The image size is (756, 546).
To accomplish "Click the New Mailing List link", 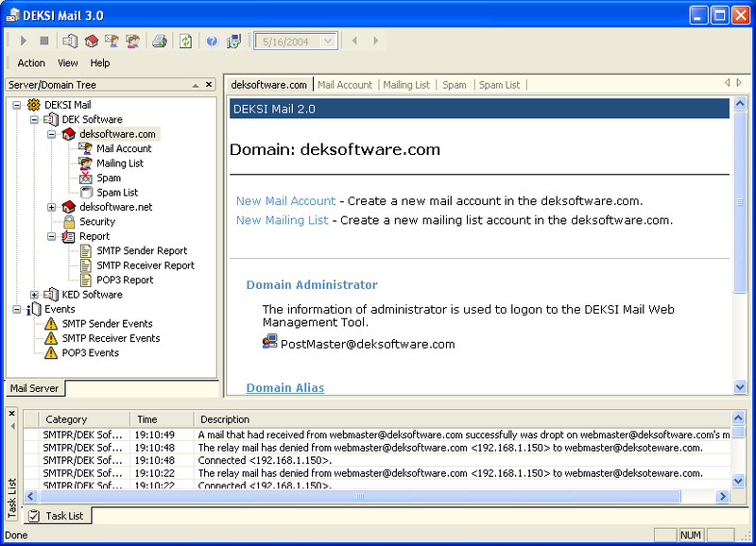I will (x=282, y=220).
